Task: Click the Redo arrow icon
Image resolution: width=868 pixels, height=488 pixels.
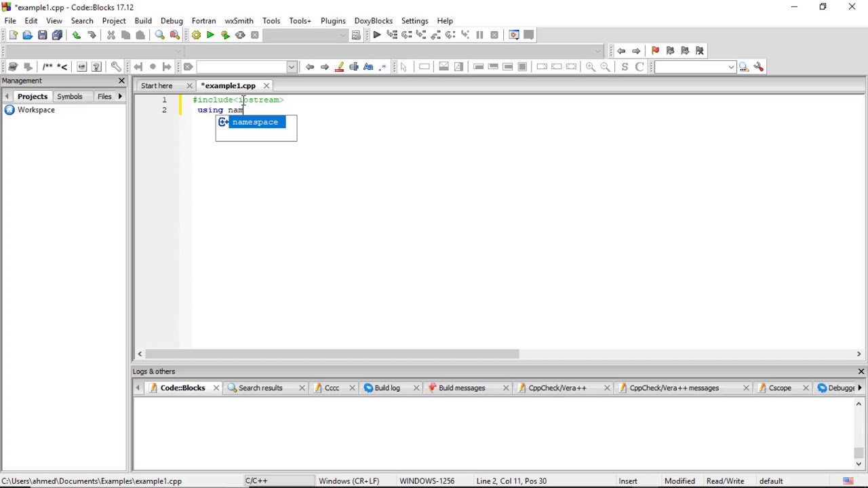Action: [x=92, y=35]
